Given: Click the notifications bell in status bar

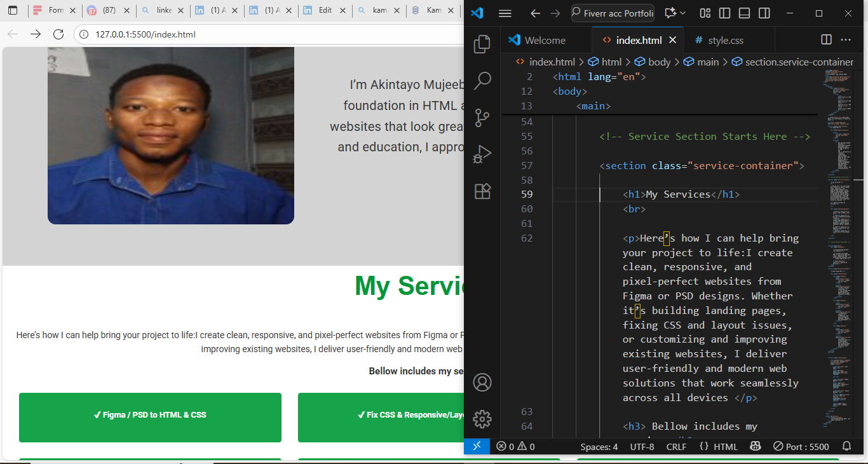Looking at the screenshot, I should (846, 447).
